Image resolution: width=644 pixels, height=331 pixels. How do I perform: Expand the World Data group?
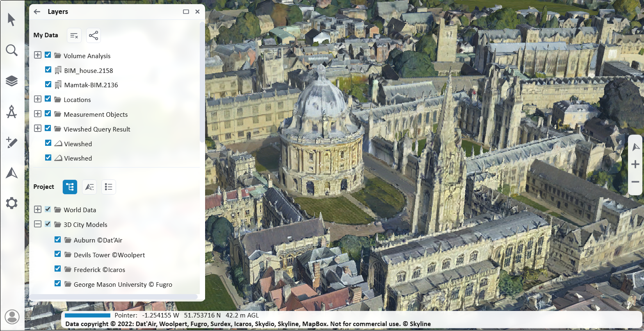pyautogui.click(x=38, y=209)
